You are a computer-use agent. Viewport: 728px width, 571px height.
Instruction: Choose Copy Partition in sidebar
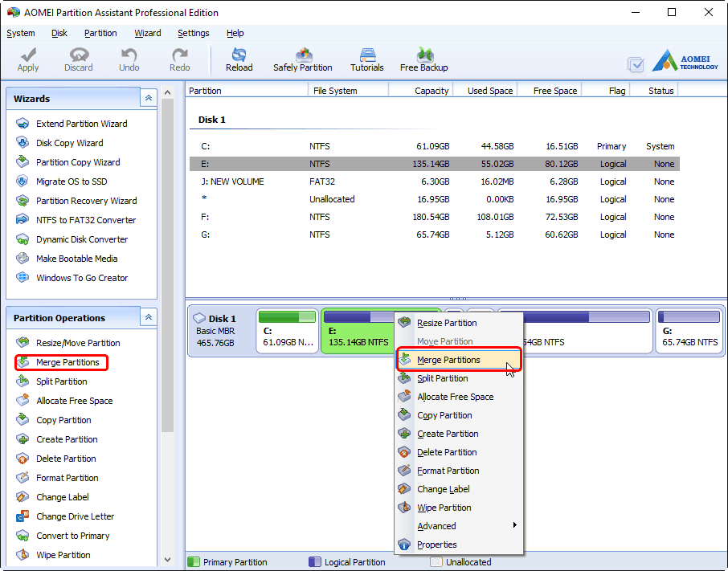53,420
